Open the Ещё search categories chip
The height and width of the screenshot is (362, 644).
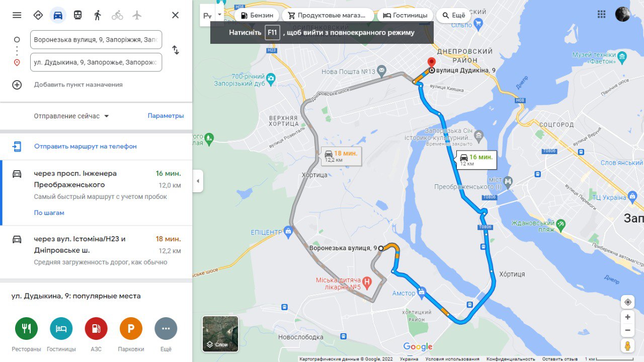(x=453, y=15)
